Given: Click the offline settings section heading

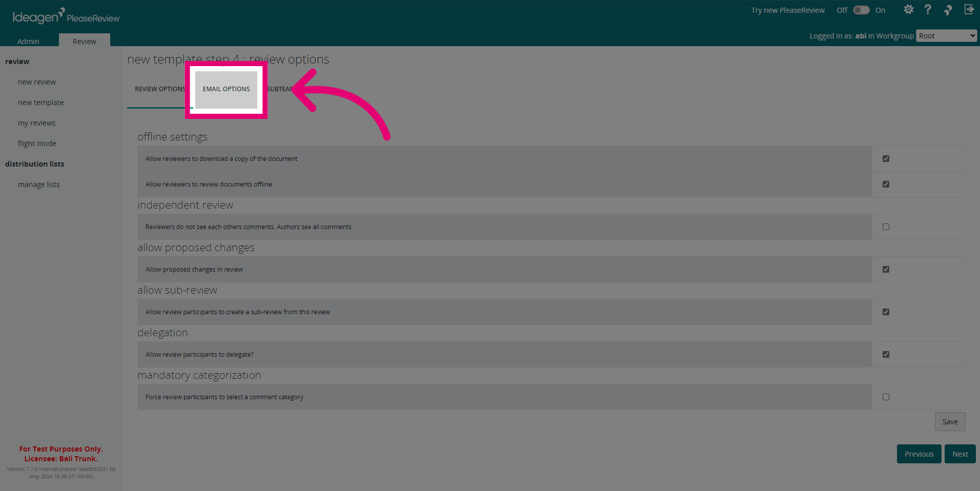Looking at the screenshot, I should (172, 137).
